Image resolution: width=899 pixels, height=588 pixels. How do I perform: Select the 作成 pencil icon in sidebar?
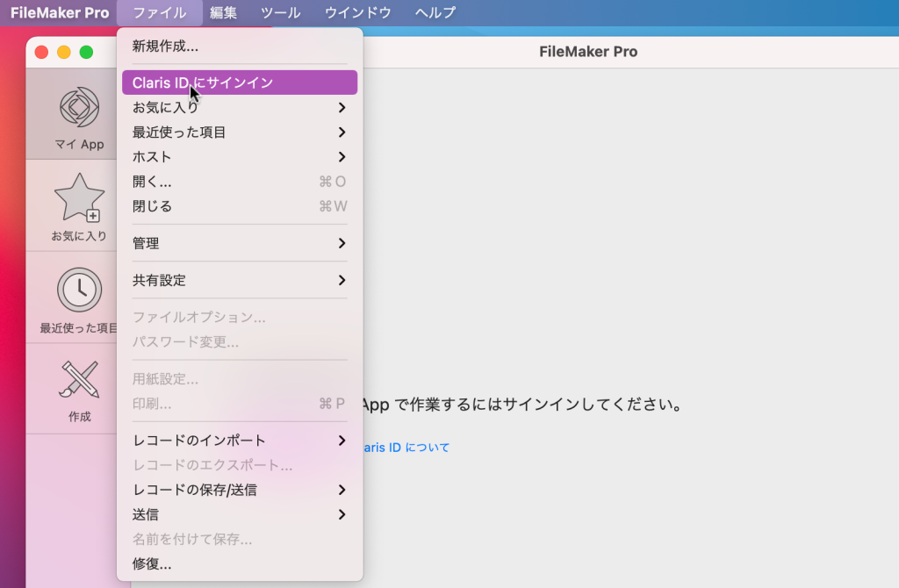tap(79, 384)
